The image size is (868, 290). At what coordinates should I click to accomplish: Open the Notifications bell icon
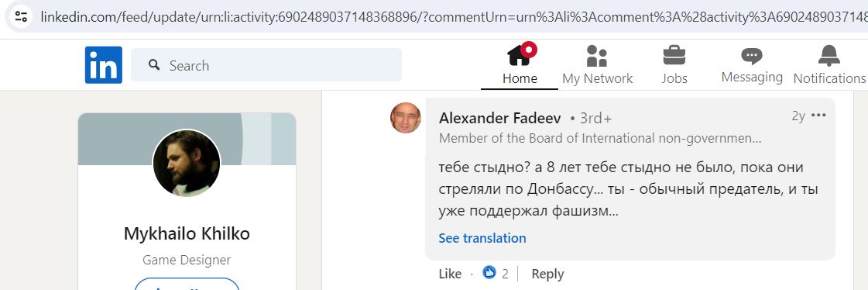[829, 56]
